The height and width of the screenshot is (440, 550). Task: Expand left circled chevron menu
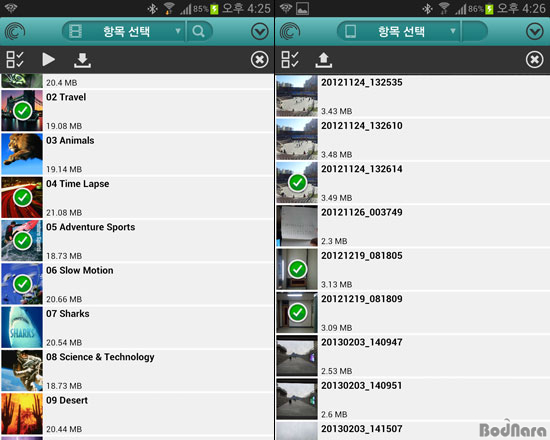pos(260,32)
